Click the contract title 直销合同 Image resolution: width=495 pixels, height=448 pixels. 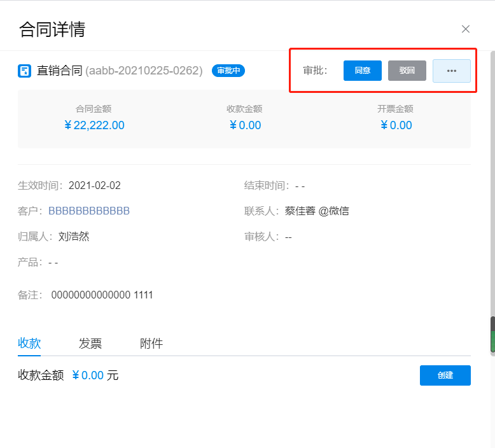tap(60, 71)
